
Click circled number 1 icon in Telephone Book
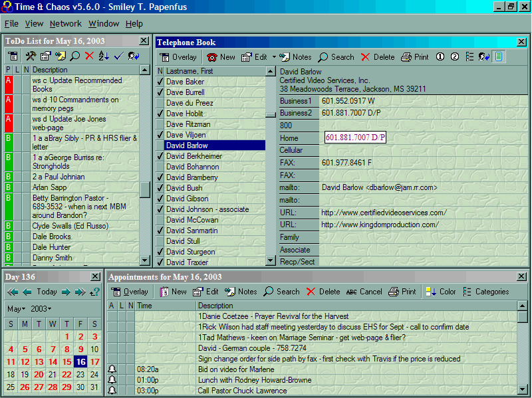pyautogui.click(x=440, y=57)
